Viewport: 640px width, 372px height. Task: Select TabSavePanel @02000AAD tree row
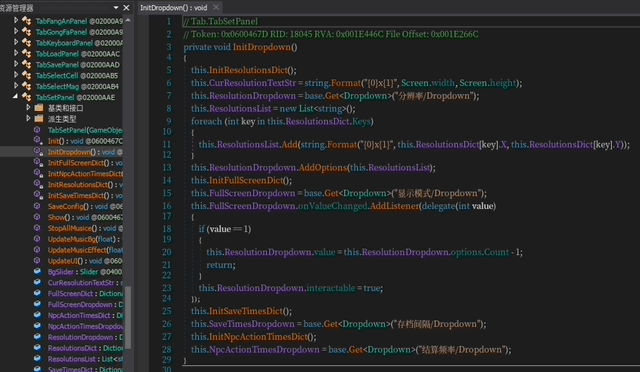tap(78, 65)
